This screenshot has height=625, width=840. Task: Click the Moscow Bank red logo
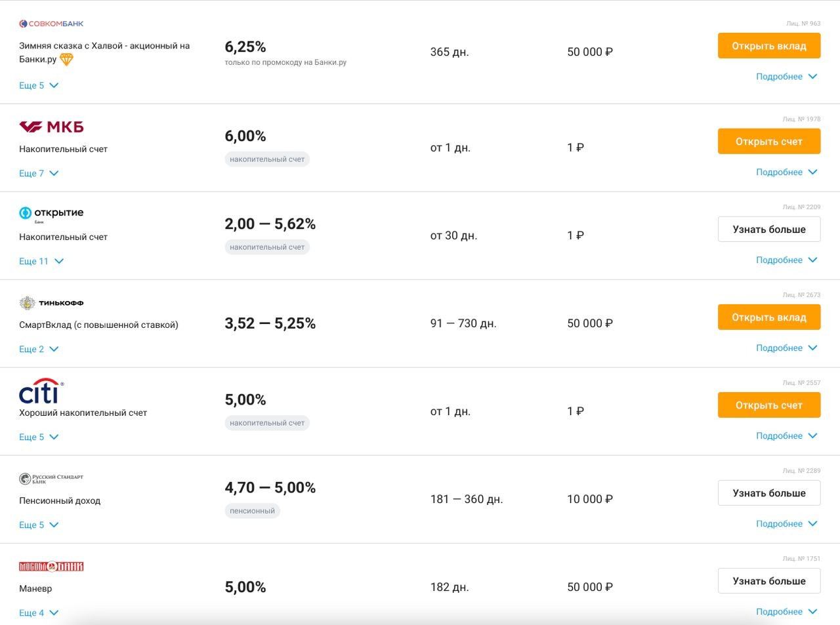click(51, 567)
